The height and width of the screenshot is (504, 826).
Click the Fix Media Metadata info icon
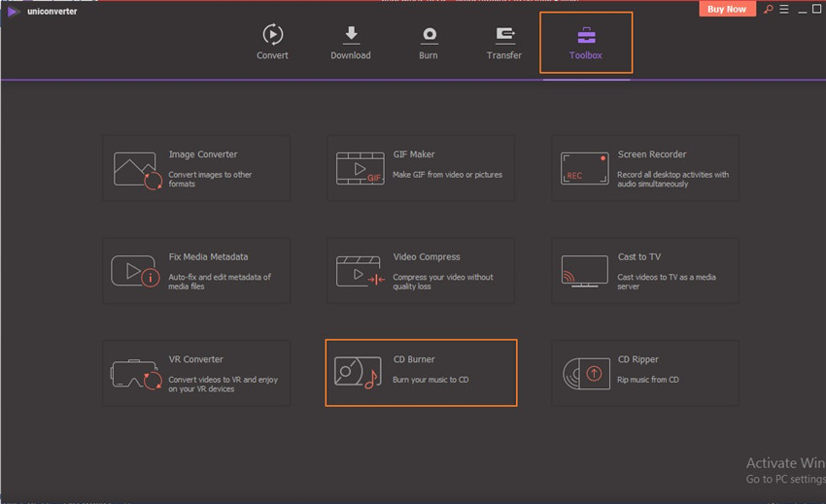pos(135,271)
